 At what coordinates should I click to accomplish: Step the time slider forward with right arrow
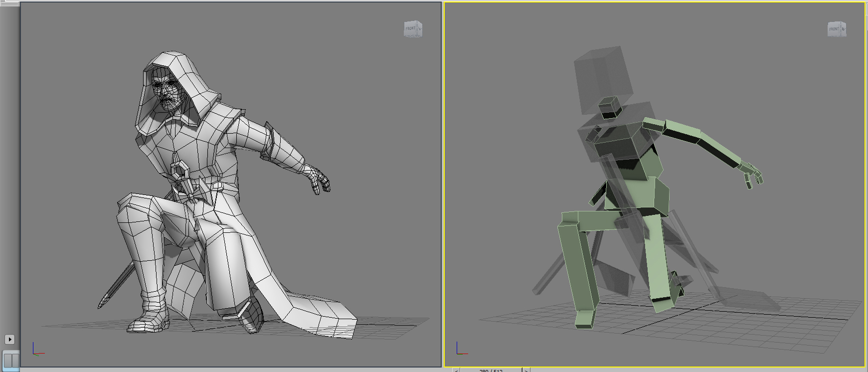[x=526, y=370]
